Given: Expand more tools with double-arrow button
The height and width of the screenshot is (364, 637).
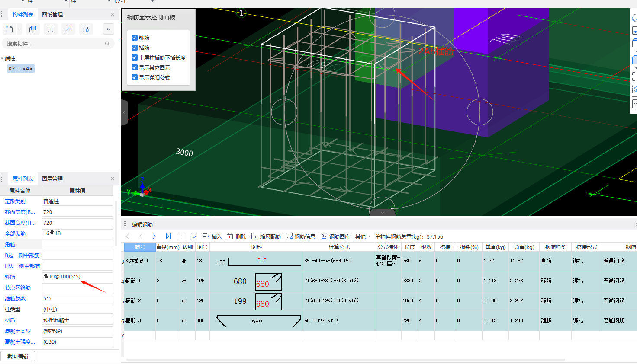Looking at the screenshot, I should pos(109,29).
